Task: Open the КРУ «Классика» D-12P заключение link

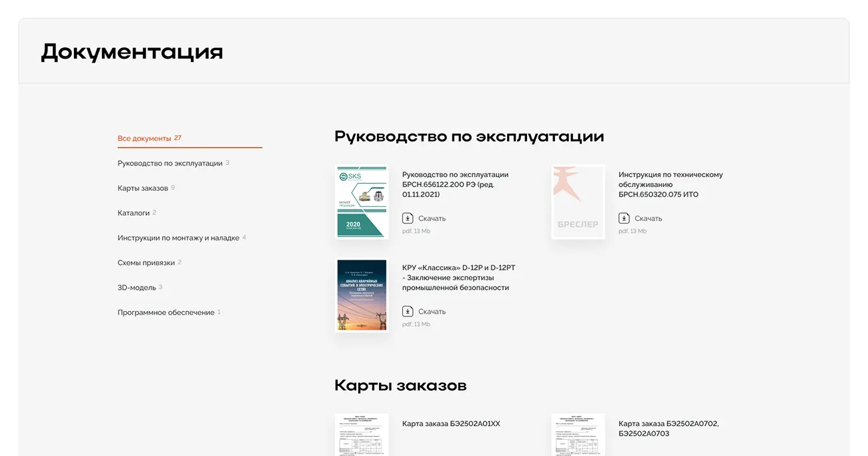Action: pyautogui.click(x=458, y=278)
